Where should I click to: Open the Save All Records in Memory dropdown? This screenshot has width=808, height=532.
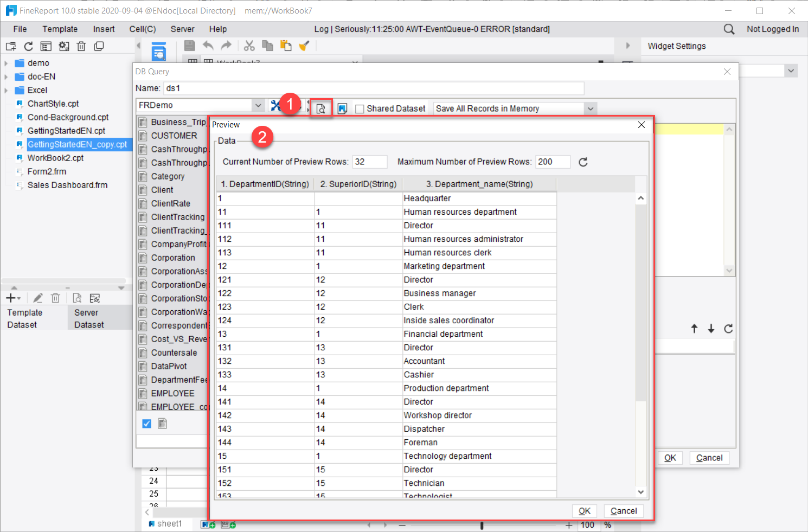click(x=590, y=108)
